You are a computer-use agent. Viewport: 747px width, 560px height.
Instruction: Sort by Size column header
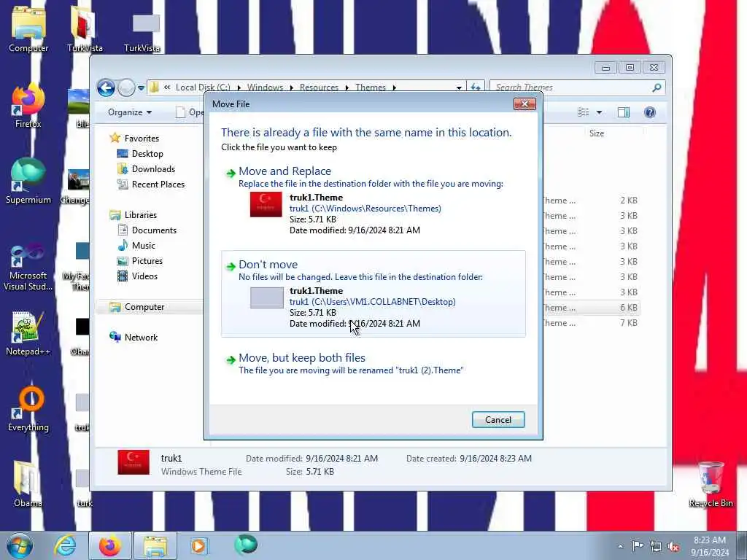(x=597, y=133)
